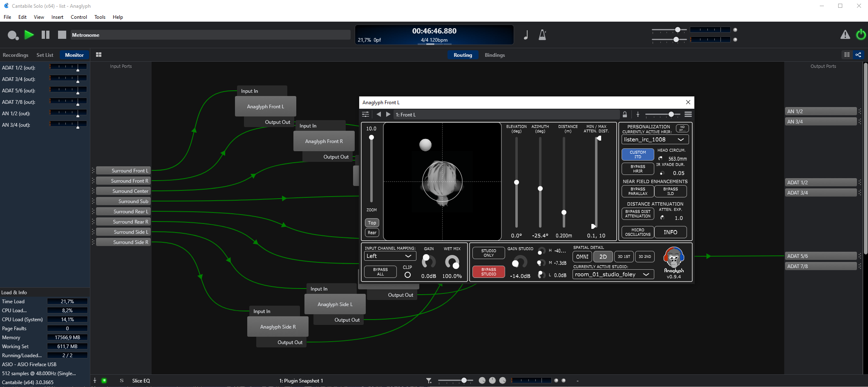Image resolution: width=868 pixels, height=387 pixels.
Task: Open the Insert menu
Action: 57,17
